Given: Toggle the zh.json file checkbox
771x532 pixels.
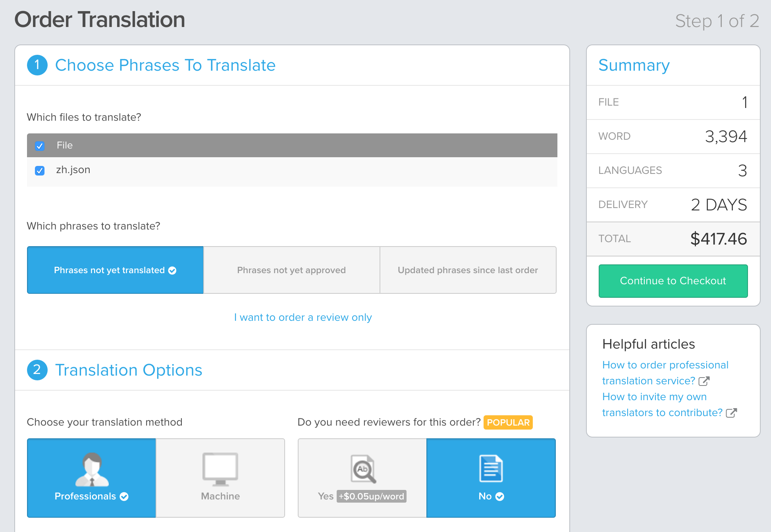Looking at the screenshot, I should coord(40,169).
